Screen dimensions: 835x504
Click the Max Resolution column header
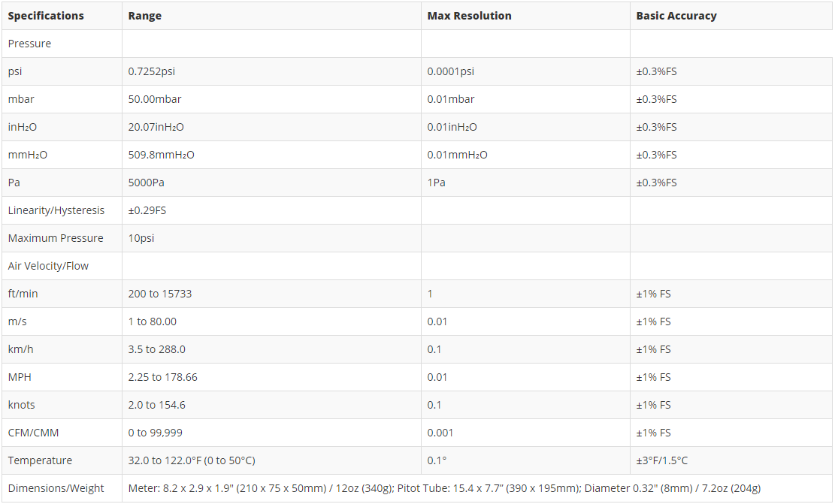[469, 16]
